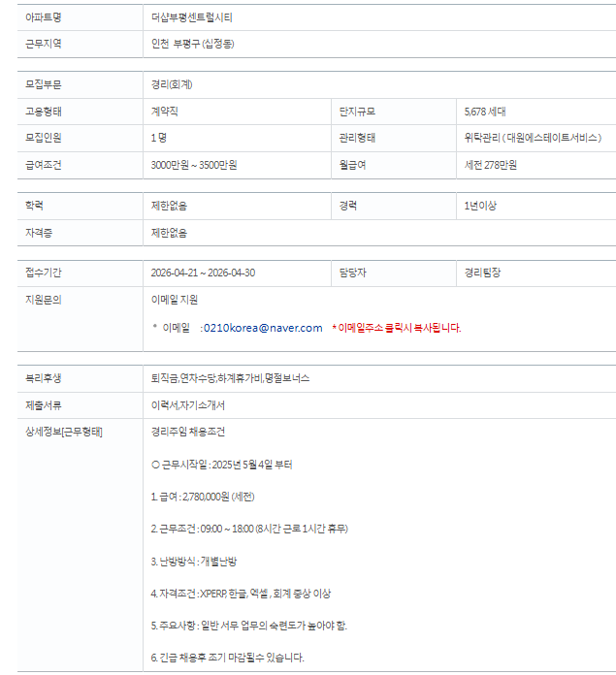
Task: Click the 2026-04-21 ~ 2026-04-30 application period
Action: (x=203, y=273)
